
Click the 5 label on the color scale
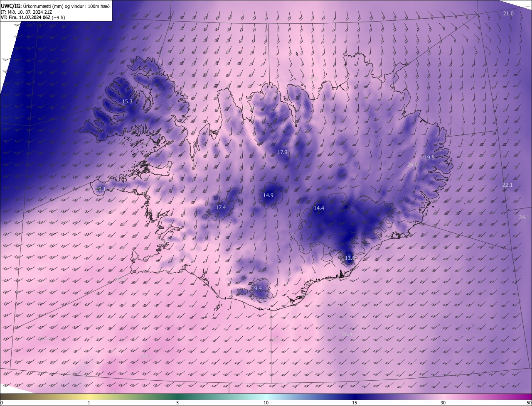[177, 403]
